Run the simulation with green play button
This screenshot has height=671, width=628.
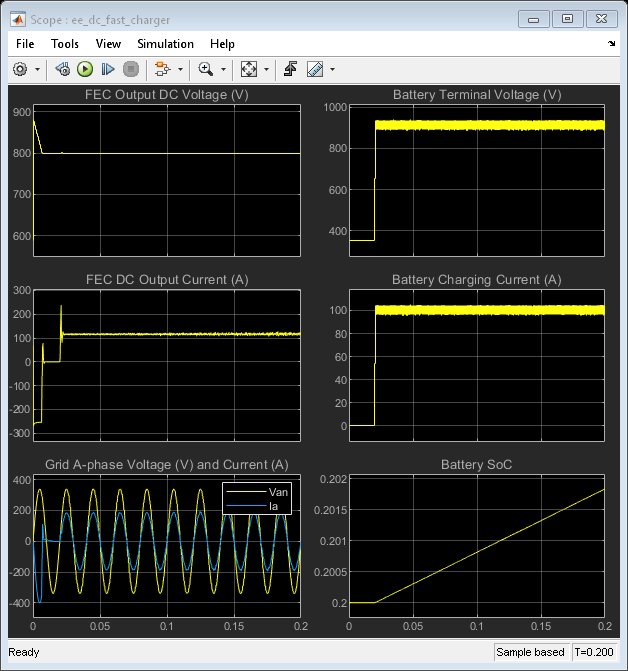click(x=85, y=69)
